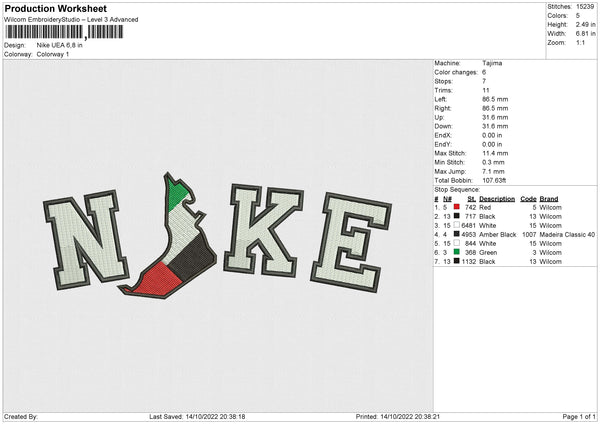Click the white swatch beside stitch count 6481
This screenshot has height=424, width=600.
coord(457,225)
